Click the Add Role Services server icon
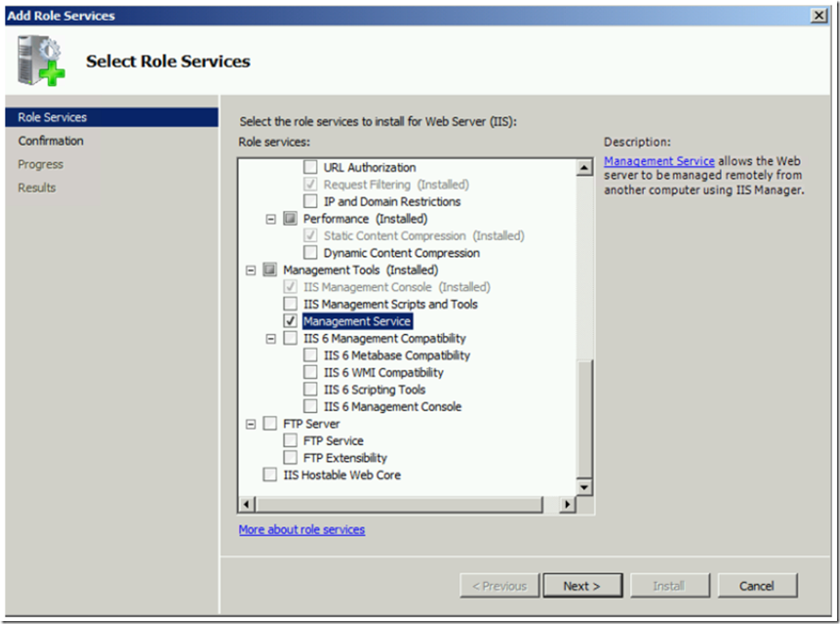 pos(41,60)
